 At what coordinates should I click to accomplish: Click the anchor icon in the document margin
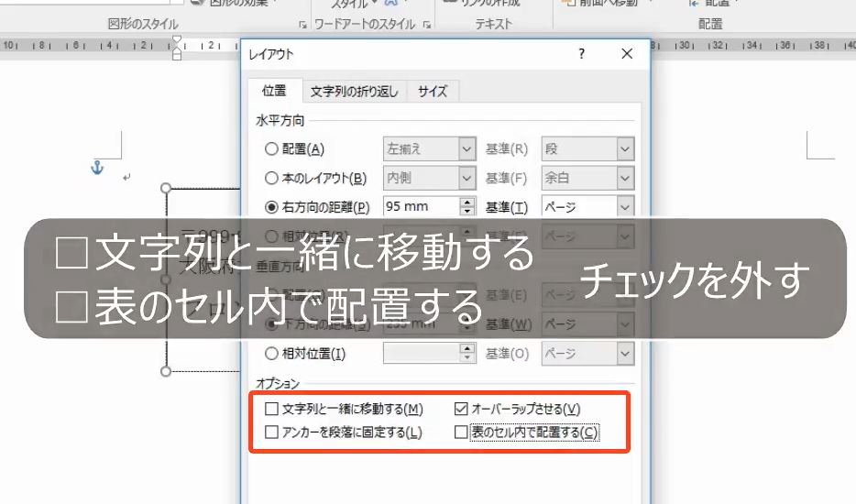[97, 167]
